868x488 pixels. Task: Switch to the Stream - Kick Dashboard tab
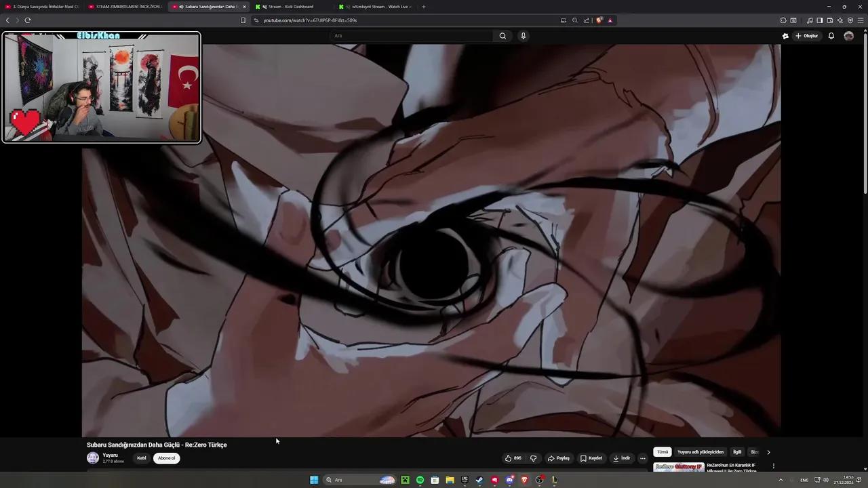[292, 7]
